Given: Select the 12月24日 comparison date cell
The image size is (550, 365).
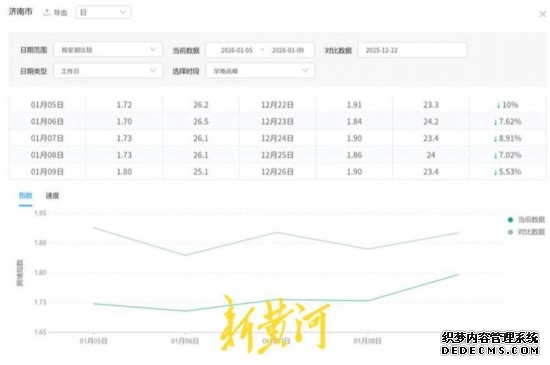Looking at the screenshot, I should [277, 138].
